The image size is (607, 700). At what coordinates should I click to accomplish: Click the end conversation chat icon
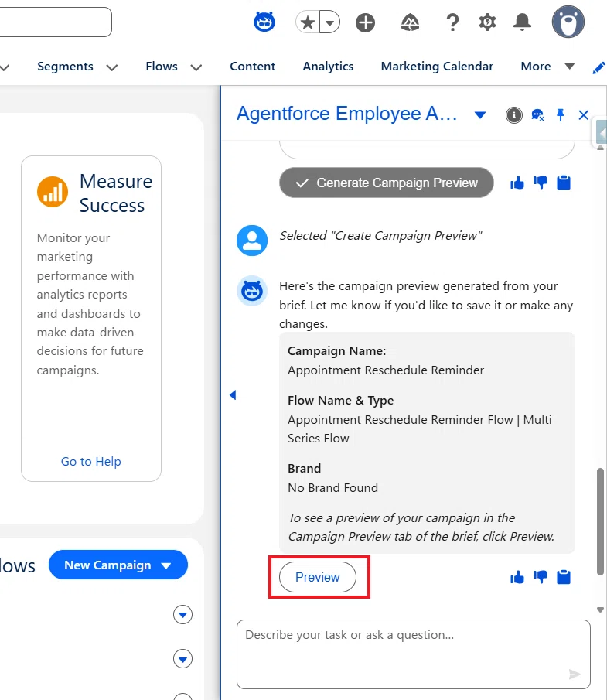tap(537, 115)
